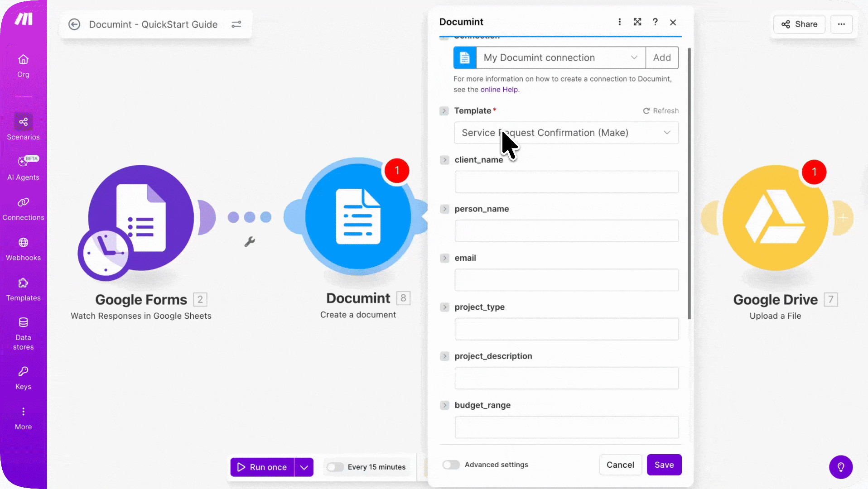Go to Scenarios in the sidebar
The image size is (868, 489).
pos(23,127)
